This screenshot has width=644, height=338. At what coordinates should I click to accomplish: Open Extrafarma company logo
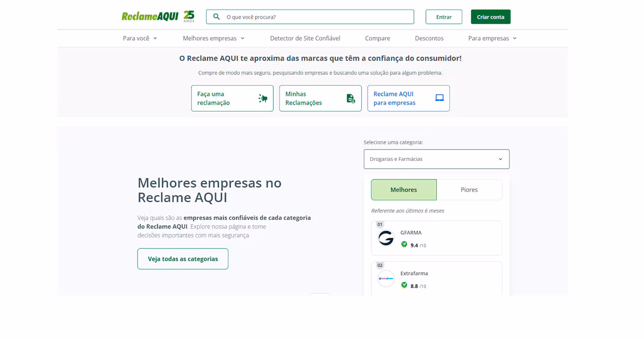point(386,278)
